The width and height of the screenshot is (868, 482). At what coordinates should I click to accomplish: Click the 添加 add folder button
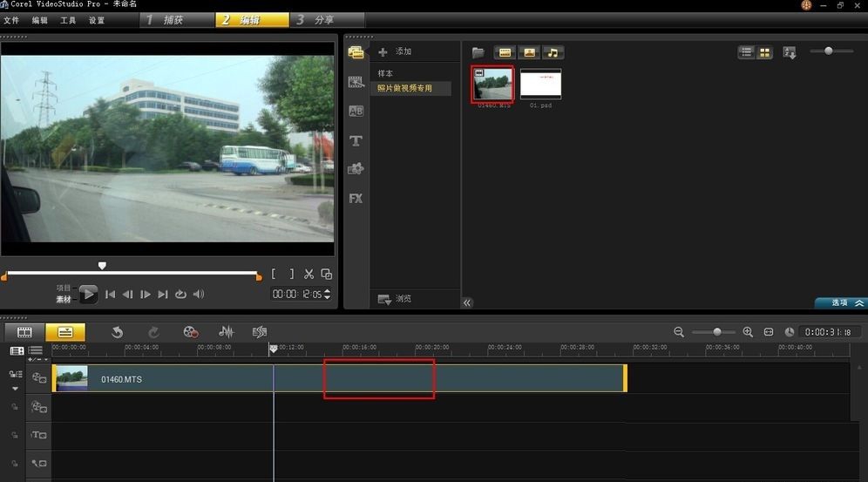(x=395, y=52)
